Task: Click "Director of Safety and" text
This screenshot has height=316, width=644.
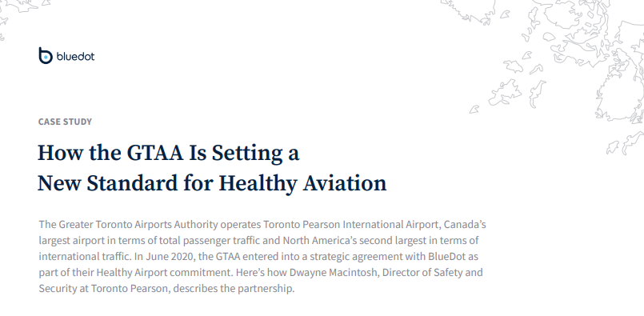Action: pyautogui.click(x=432, y=273)
